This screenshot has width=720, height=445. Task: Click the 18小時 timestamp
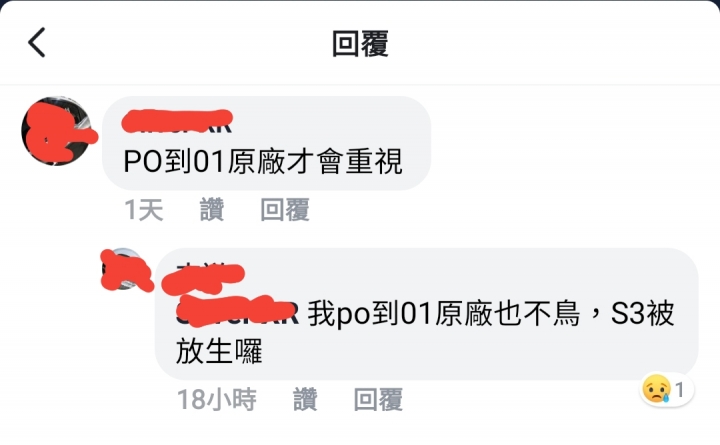(x=217, y=399)
